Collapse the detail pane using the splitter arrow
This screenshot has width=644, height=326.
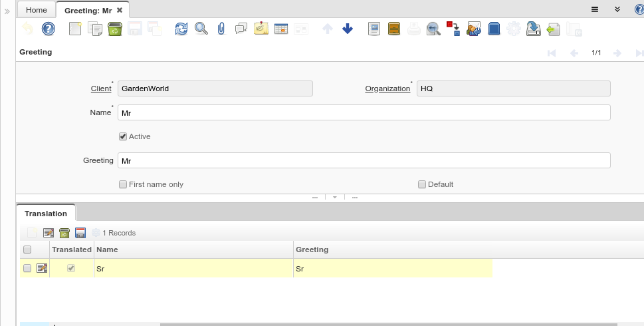(335, 198)
